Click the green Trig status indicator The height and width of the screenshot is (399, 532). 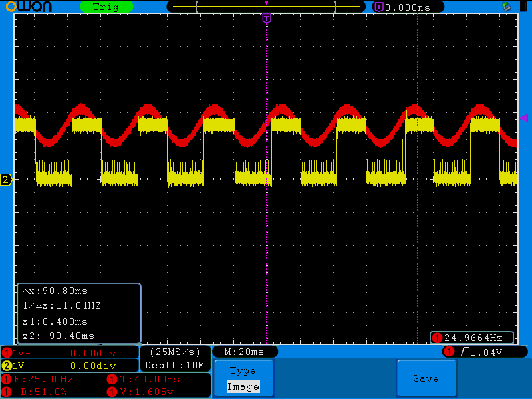click(106, 7)
